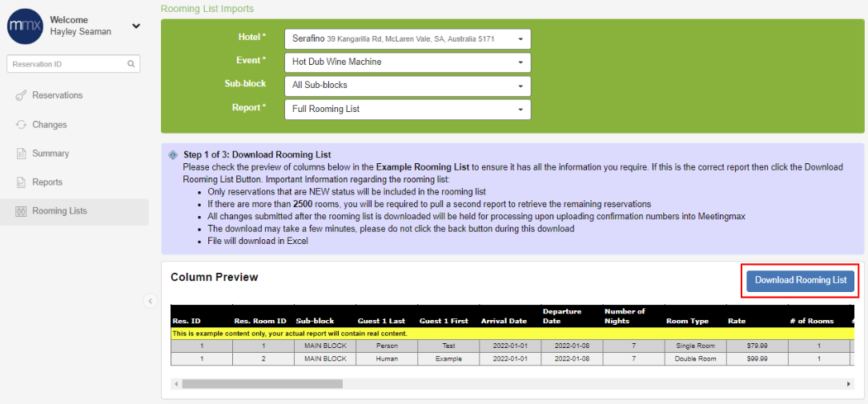This screenshot has width=868, height=404.
Task: Click the Rate column header
Action: pos(757,316)
